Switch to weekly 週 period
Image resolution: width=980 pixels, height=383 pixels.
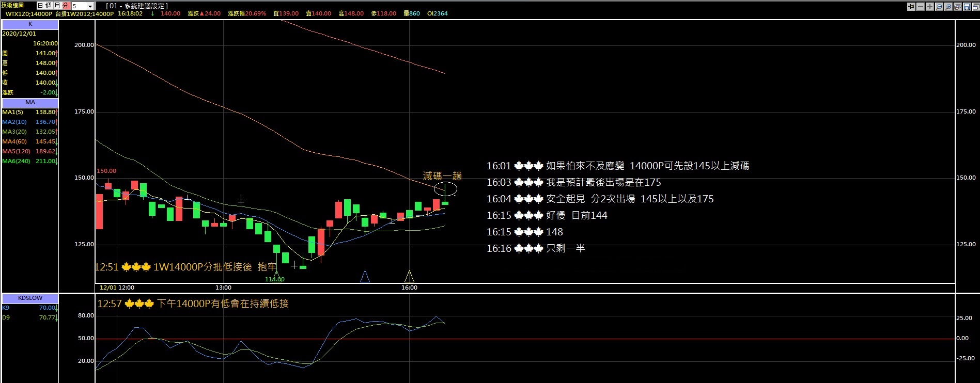[49, 6]
